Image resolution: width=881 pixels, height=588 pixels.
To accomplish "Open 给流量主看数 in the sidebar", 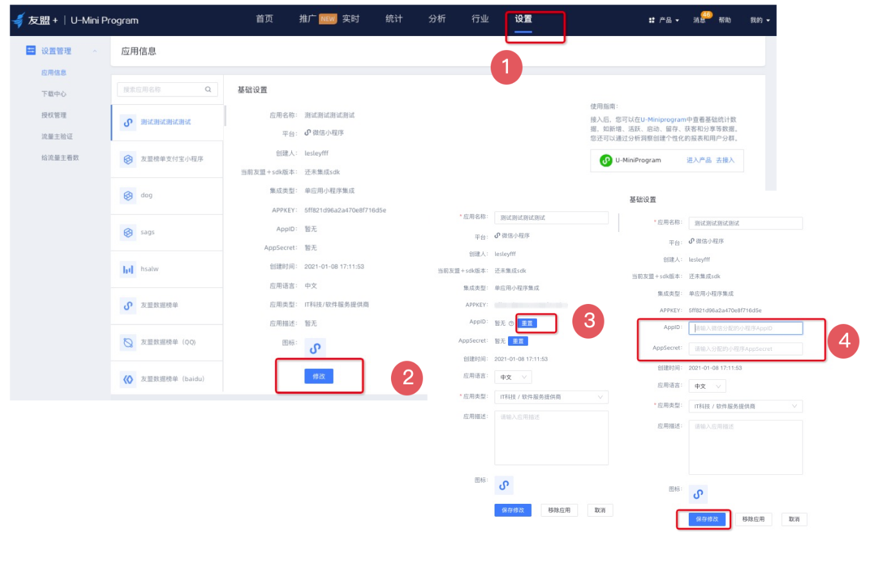I will [x=60, y=157].
